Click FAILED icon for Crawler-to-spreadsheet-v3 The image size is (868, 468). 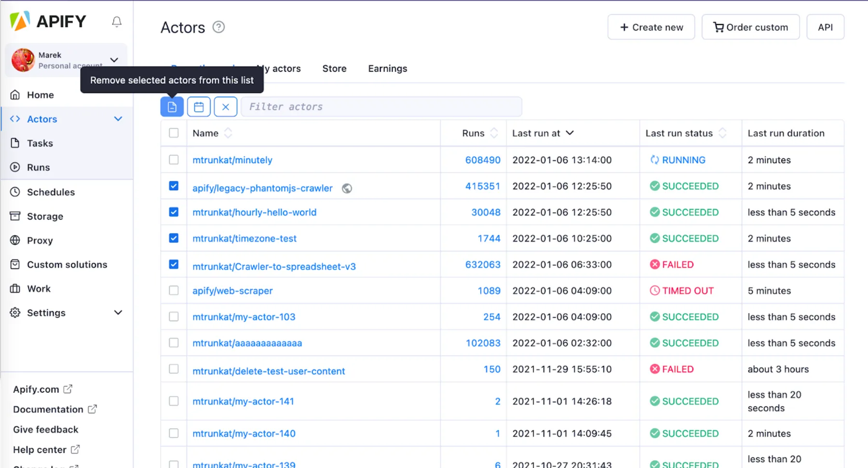coord(654,264)
